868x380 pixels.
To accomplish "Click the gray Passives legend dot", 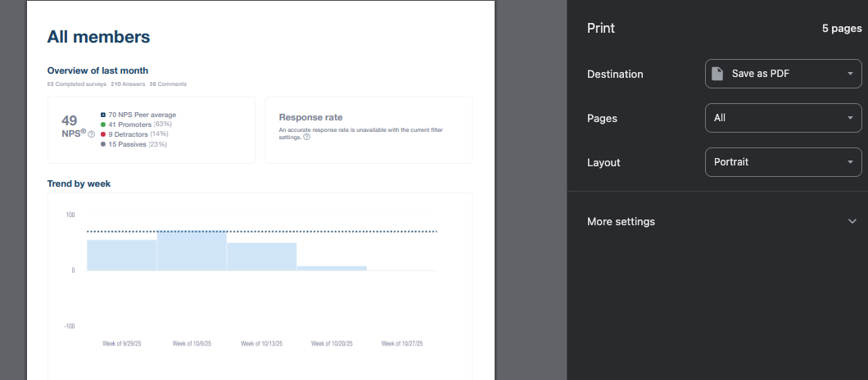I will pos(103,144).
